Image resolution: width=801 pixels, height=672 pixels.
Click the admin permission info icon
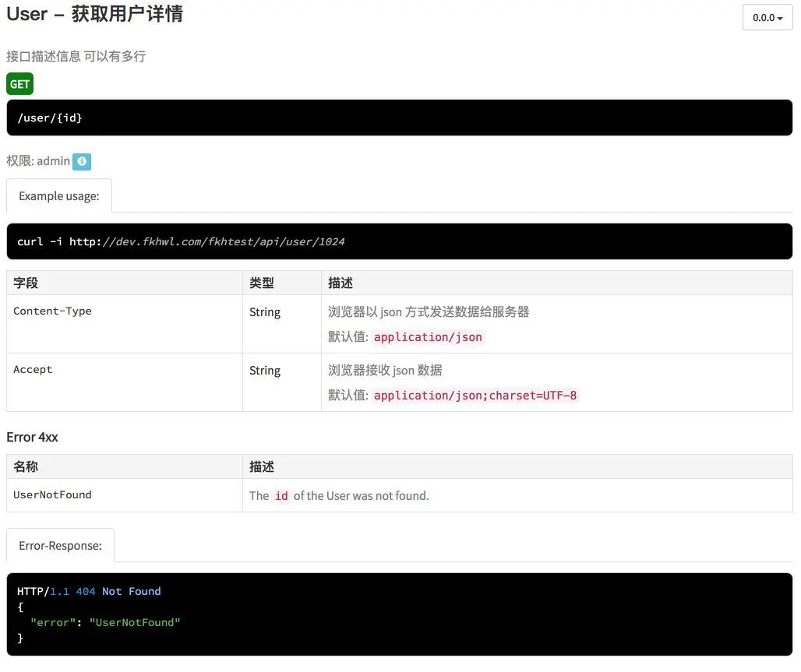(82, 161)
